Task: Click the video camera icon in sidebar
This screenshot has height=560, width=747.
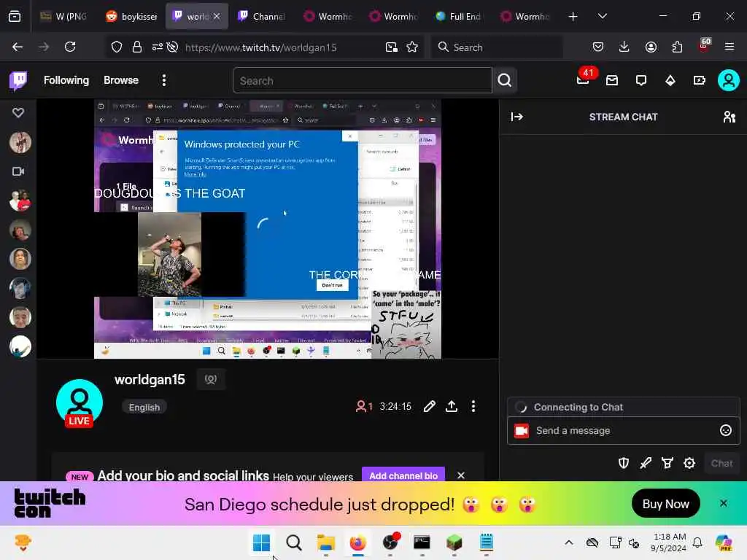Action: click(18, 171)
